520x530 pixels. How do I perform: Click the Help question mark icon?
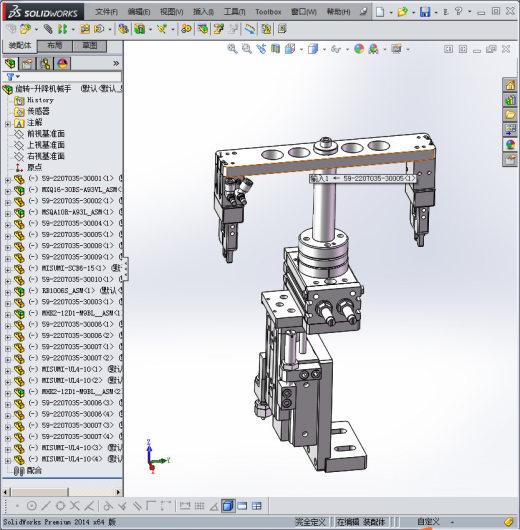pyautogui.click(x=458, y=12)
